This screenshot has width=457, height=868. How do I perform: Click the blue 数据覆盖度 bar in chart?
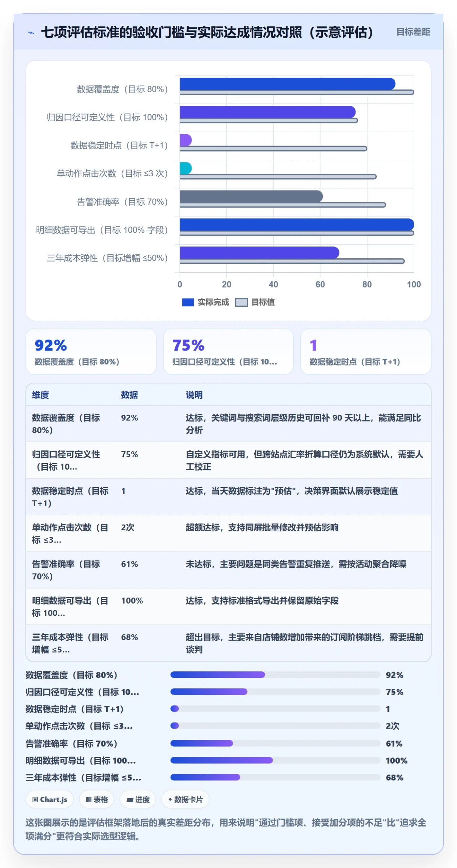[287, 84]
